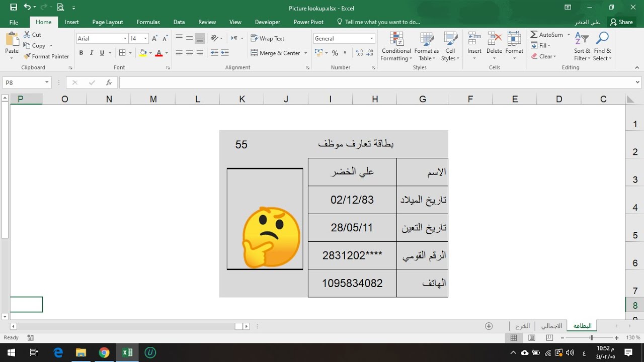Click into the formula bar

375,82
